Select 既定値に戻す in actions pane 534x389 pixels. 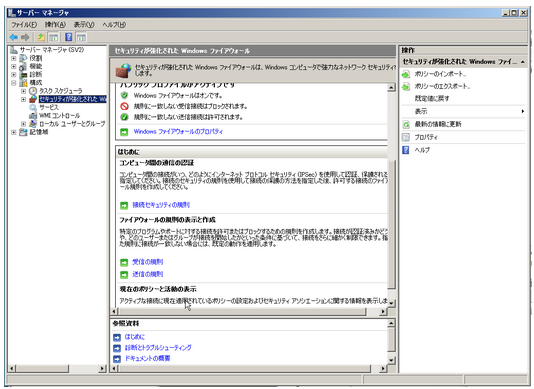point(431,99)
